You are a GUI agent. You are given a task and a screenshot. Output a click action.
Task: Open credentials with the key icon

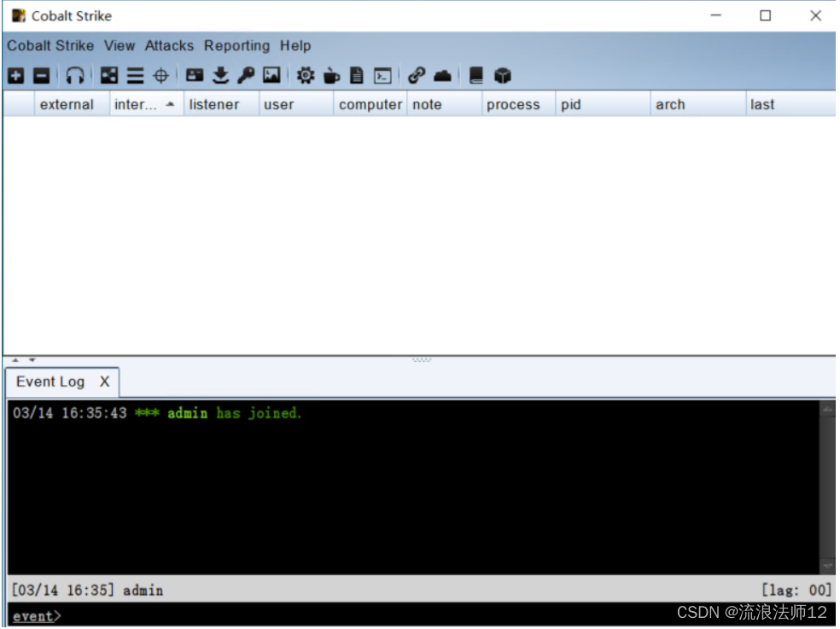(246, 76)
